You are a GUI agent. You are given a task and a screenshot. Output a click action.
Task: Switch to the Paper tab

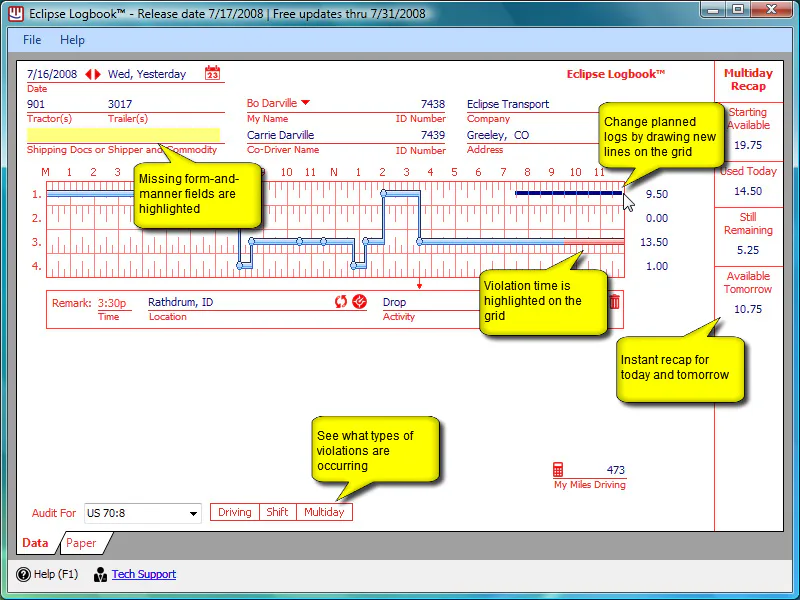(81, 543)
